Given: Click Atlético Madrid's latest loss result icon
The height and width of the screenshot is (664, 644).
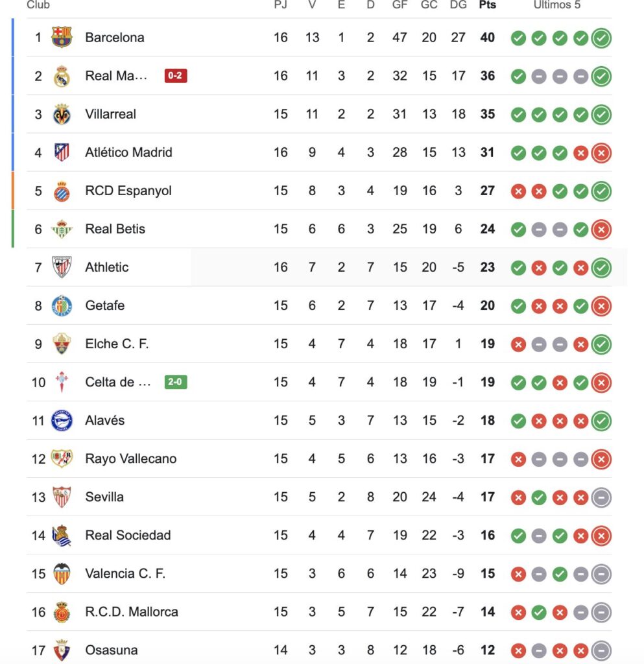Looking at the screenshot, I should [601, 153].
